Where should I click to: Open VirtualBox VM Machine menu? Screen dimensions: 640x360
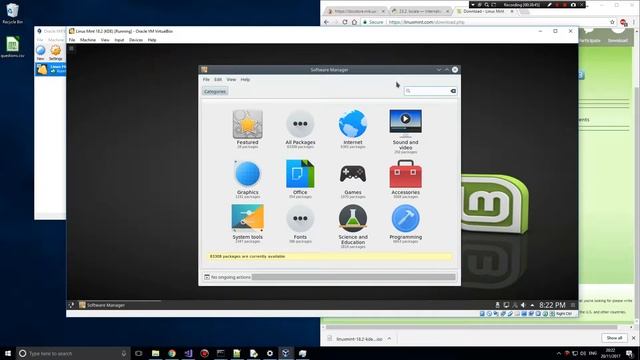(88, 40)
